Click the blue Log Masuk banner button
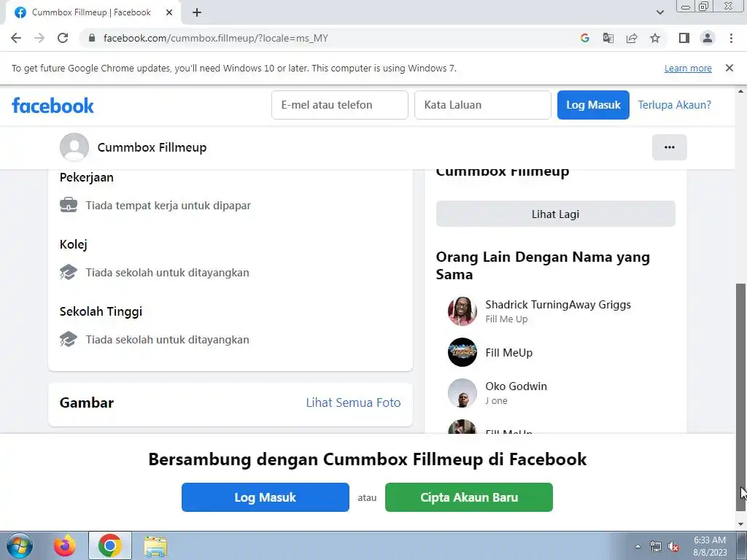This screenshot has width=747, height=560. [x=266, y=497]
